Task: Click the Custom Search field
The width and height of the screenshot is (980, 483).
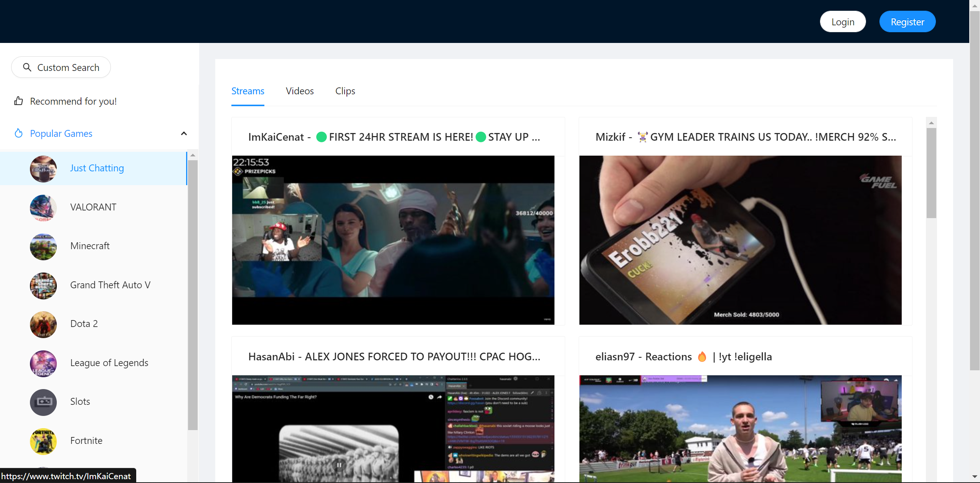Action: coord(61,67)
